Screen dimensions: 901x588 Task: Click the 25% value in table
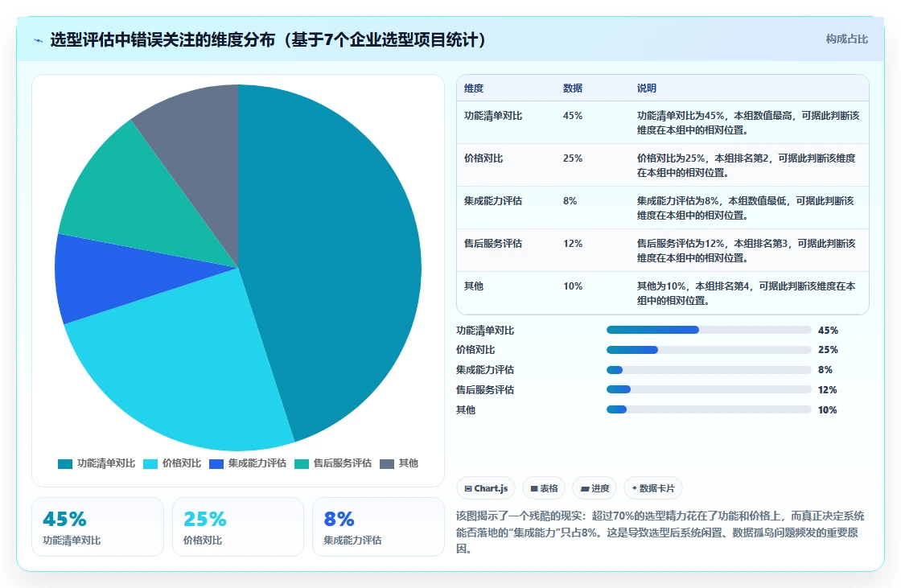[x=573, y=158]
